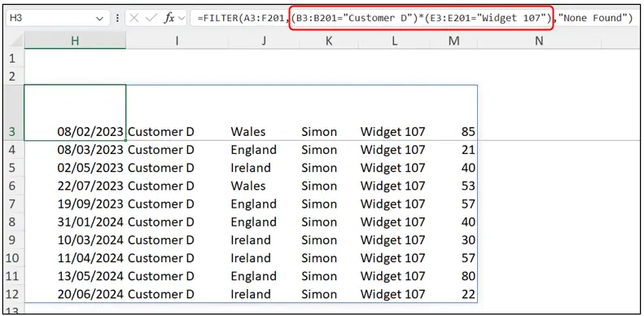Click quantity 80 cell
Image resolution: width=644 pixels, height=316 pixels.
tap(453, 276)
